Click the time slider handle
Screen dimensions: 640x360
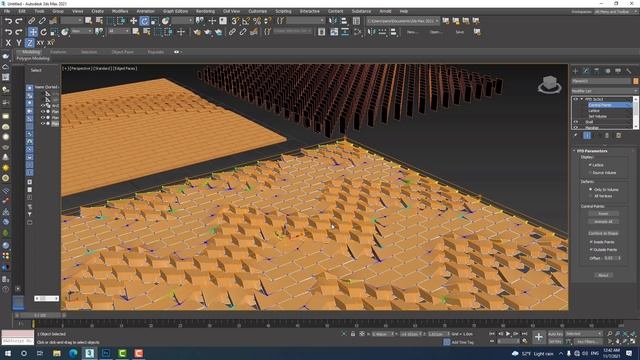(x=40, y=315)
